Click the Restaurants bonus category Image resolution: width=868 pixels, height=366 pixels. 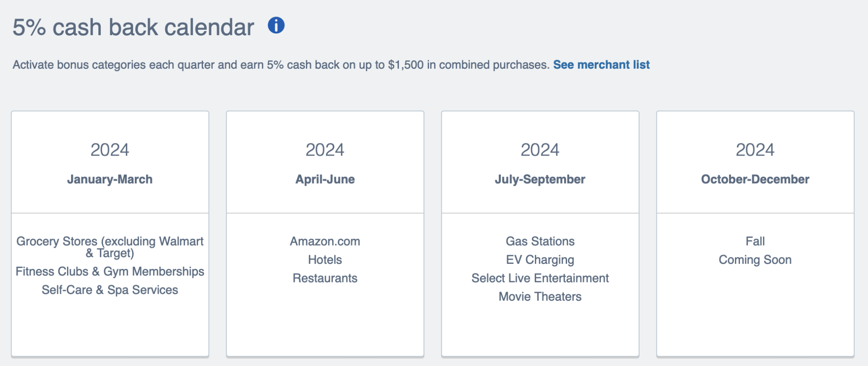325,278
